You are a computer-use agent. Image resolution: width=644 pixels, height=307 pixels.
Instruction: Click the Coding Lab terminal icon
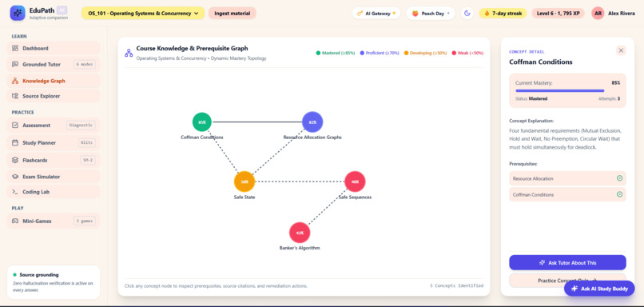pyautogui.click(x=15, y=192)
